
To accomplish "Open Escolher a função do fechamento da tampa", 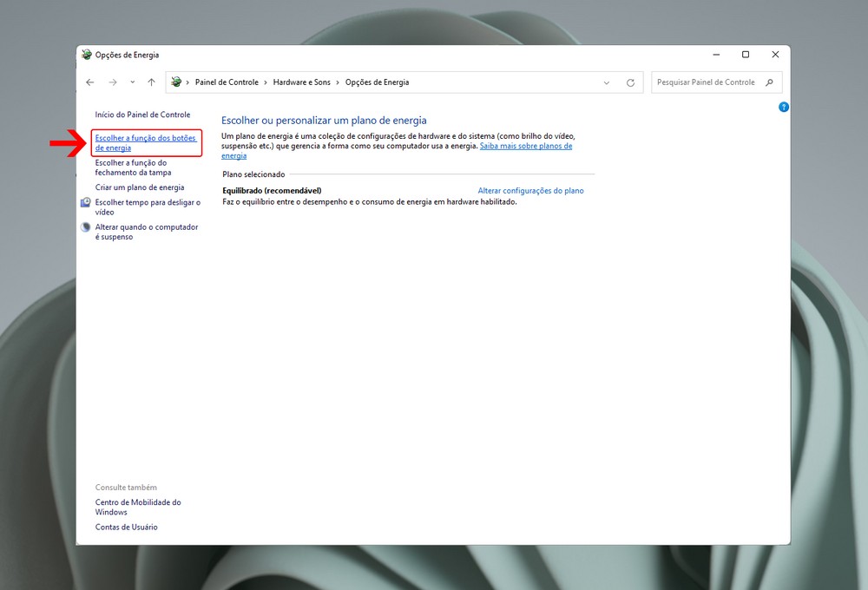I will [x=133, y=167].
